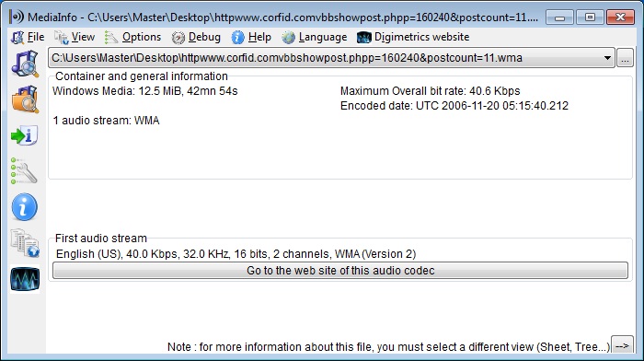Click the Open Folder sidebar icon
The image size is (644, 361).
(25, 99)
